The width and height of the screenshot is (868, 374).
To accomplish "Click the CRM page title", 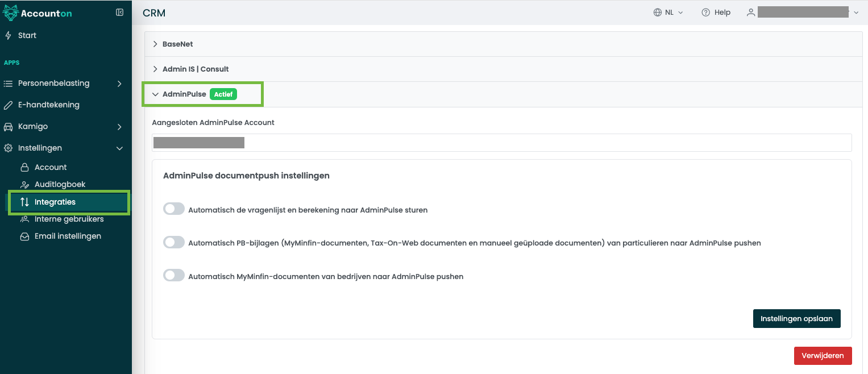I will click(154, 13).
